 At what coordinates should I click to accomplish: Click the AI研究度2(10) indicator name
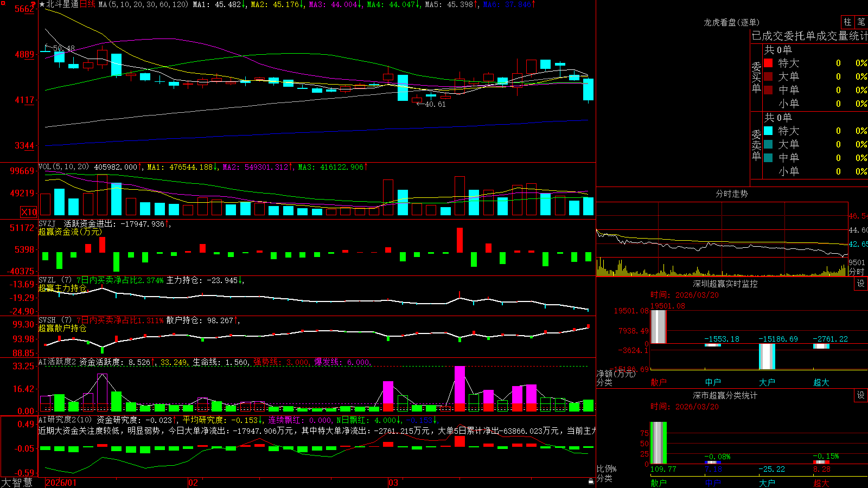tap(65, 420)
